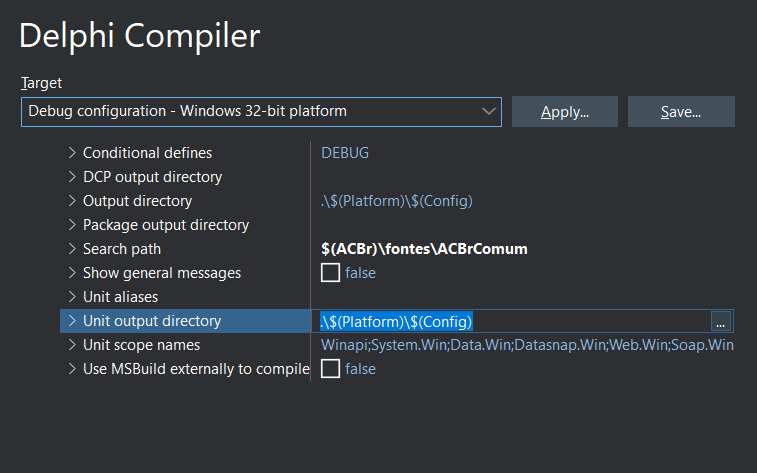Expand Output directory chevron
This screenshot has width=757, height=473.
point(72,201)
